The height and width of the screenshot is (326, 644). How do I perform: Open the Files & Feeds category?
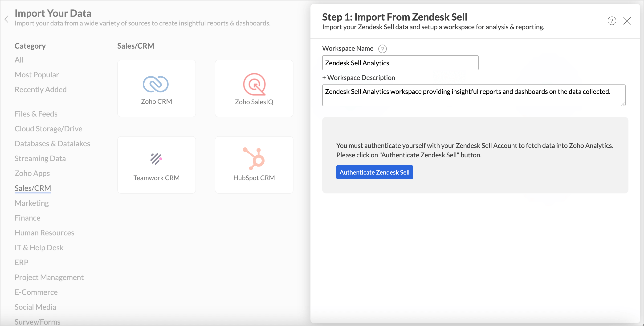tap(36, 114)
